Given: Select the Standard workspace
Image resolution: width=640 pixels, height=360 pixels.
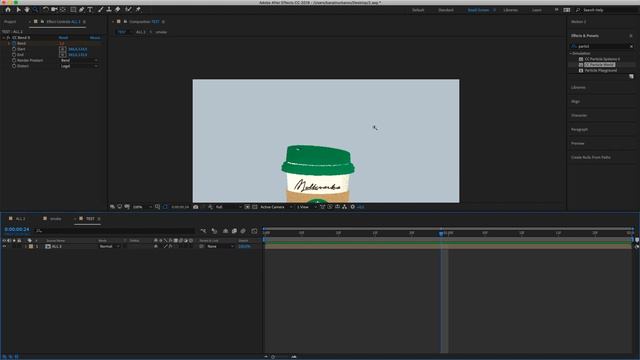Looking at the screenshot, I should (446, 10).
